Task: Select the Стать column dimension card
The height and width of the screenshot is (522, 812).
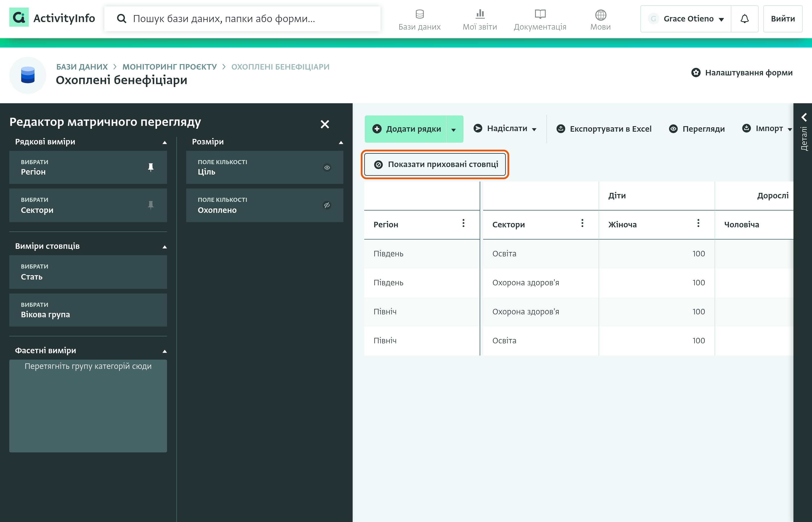Action: click(x=88, y=272)
